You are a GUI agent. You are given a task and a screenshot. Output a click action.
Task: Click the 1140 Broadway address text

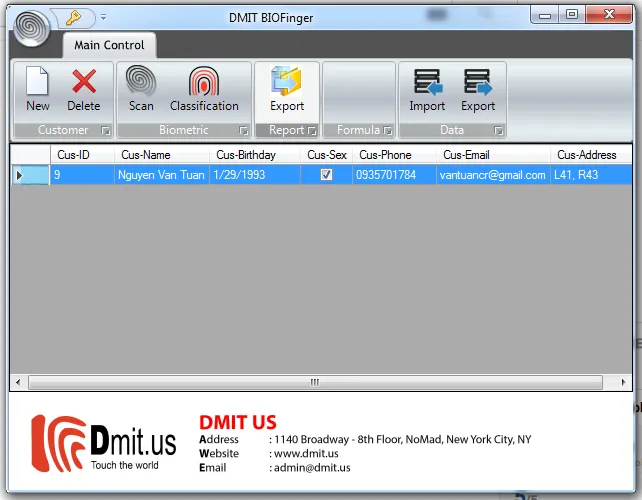coord(403,439)
